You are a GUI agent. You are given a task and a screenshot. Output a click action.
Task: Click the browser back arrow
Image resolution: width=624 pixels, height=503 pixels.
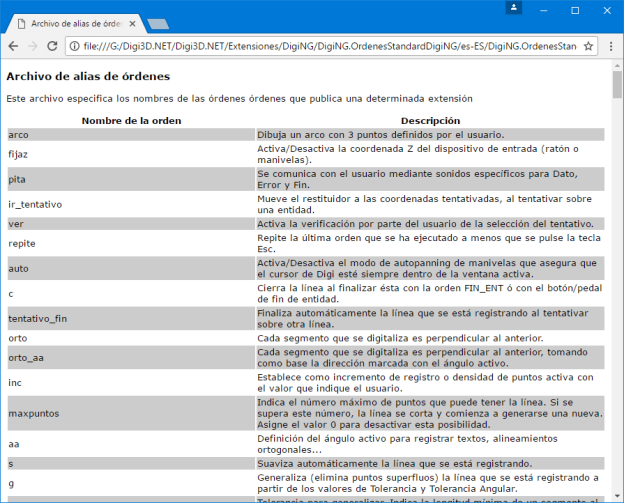[13, 46]
